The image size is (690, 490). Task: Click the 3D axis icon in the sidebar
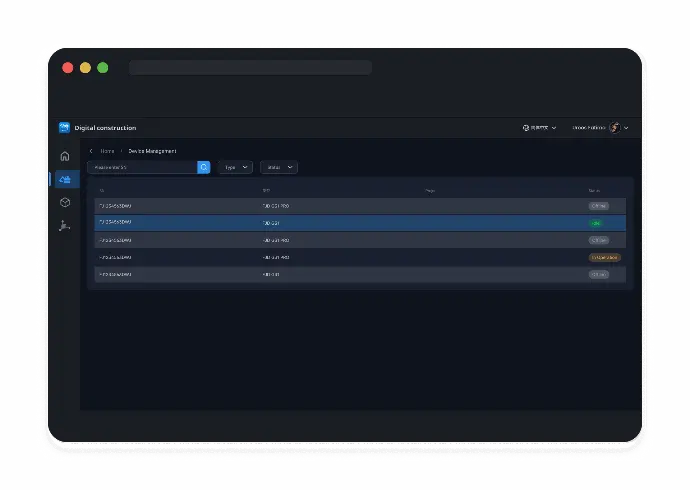[x=65, y=226]
